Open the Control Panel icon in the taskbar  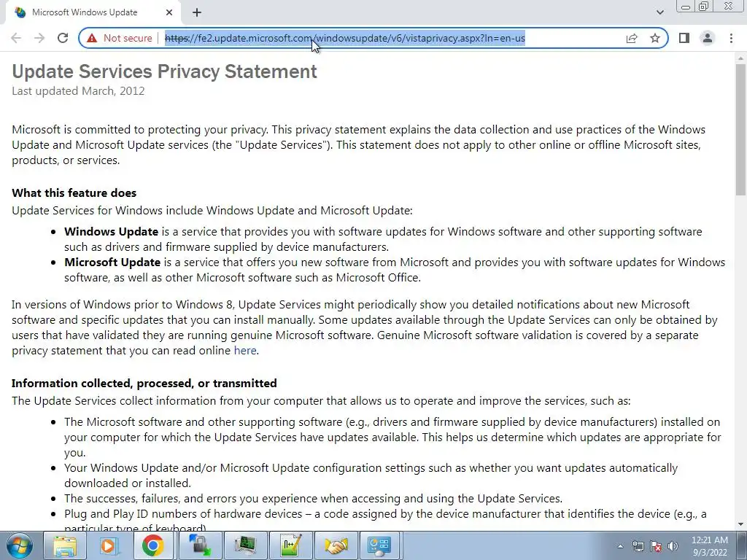pyautogui.click(x=379, y=546)
